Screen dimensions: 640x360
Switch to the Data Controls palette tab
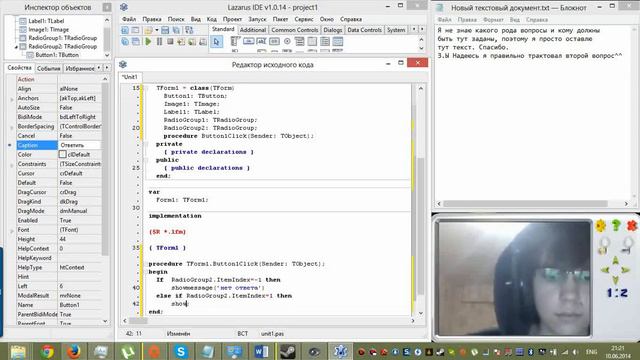[x=364, y=30]
